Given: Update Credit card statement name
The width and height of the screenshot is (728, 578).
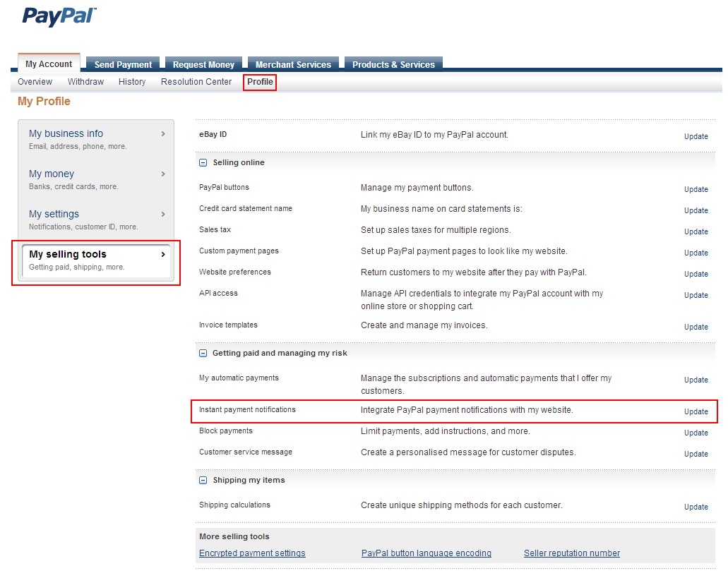Looking at the screenshot, I should click(x=696, y=210).
